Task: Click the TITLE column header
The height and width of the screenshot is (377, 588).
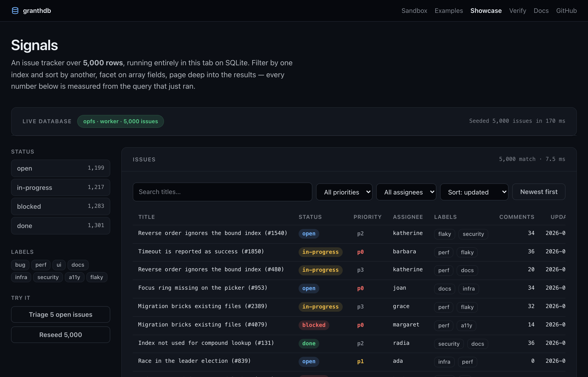Action: click(147, 217)
